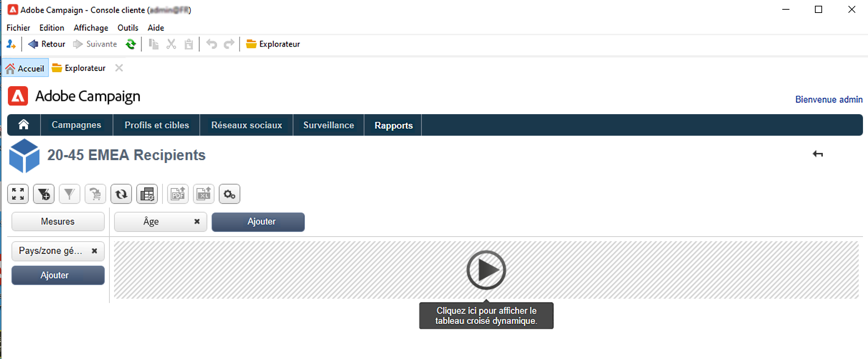Open the Surveillance section
This screenshot has width=868, height=359.
[x=329, y=125]
